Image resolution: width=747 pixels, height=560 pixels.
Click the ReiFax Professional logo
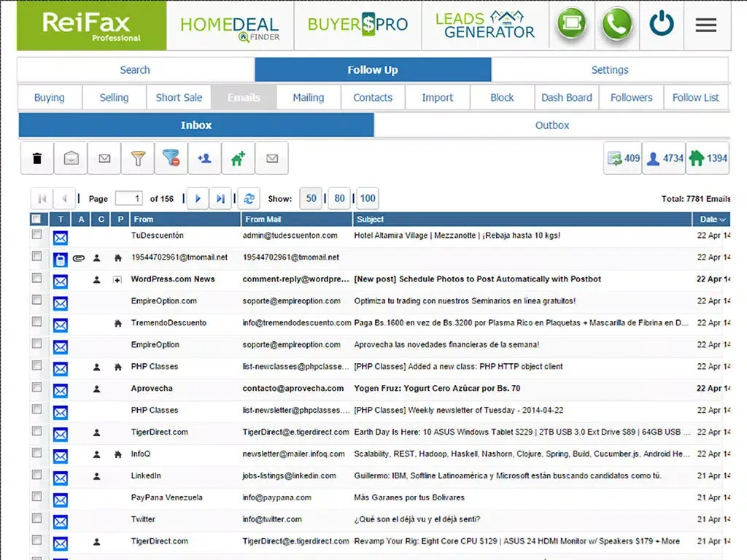click(91, 26)
